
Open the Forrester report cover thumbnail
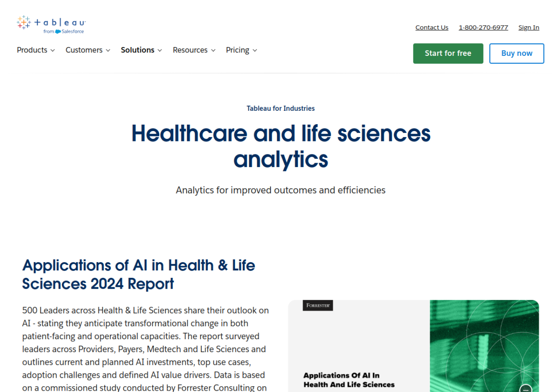point(414,346)
